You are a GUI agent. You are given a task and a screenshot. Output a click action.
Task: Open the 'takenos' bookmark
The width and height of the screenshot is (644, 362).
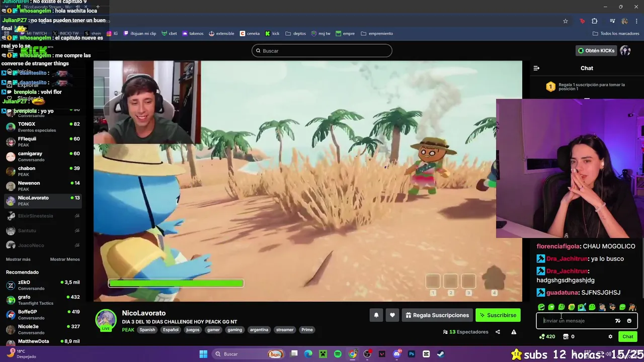click(x=193, y=34)
